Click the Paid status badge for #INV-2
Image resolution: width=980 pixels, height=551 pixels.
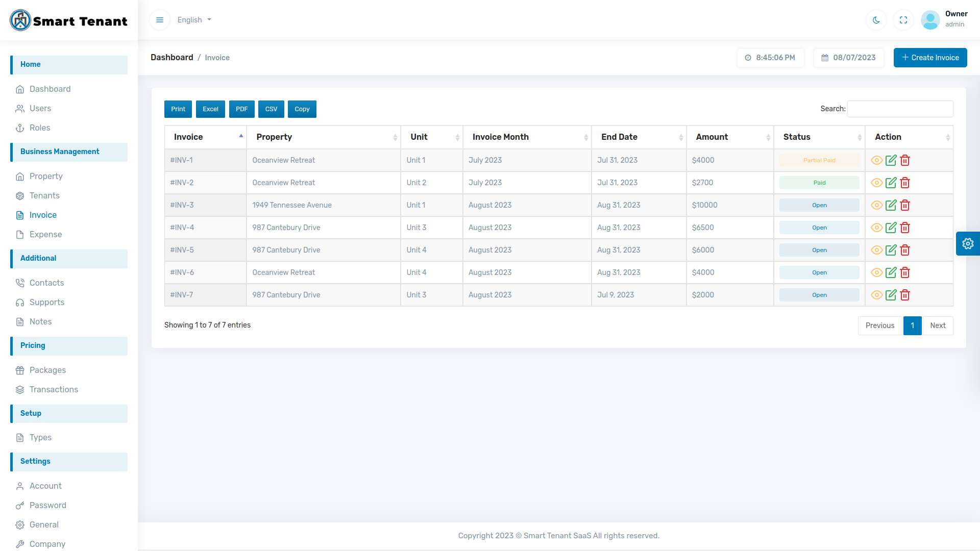(x=819, y=183)
